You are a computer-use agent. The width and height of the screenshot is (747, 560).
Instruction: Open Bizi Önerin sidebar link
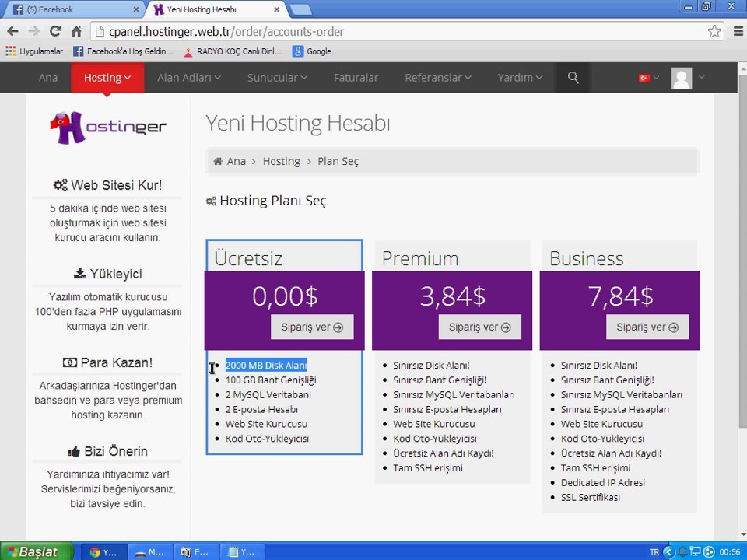107,451
